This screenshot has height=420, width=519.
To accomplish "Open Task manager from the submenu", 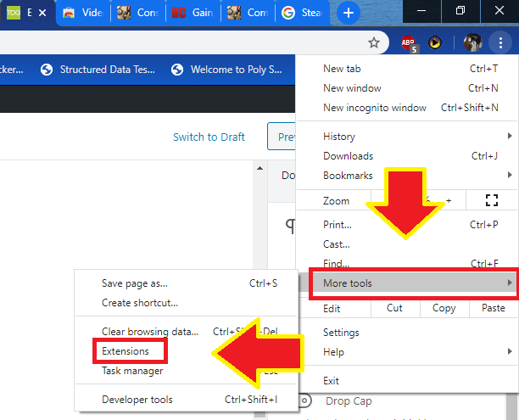I will click(x=187, y=371).
